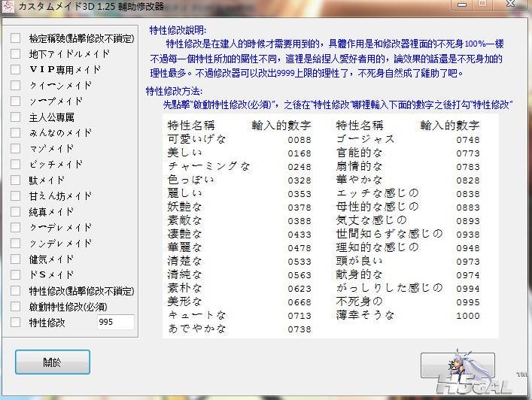Click the 0748 number value
Image resolution: width=532 pixels, height=400 pixels.
click(468, 140)
